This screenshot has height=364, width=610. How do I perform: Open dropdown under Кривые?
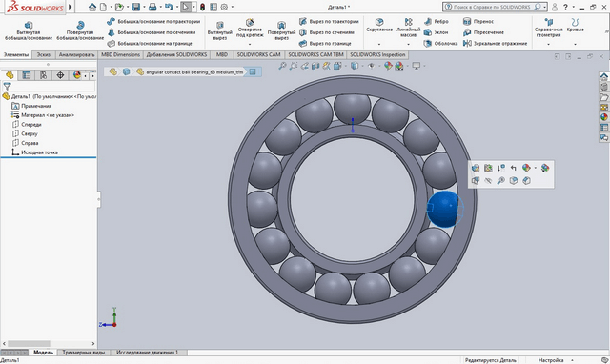point(575,44)
